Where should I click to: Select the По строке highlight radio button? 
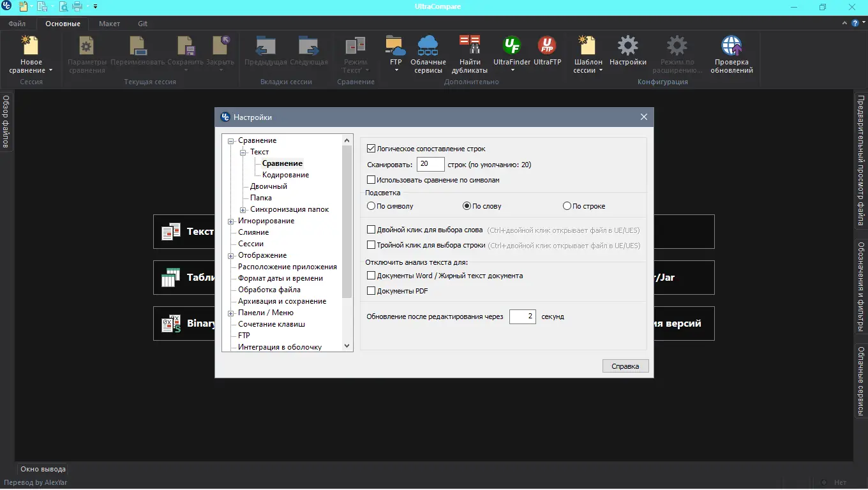[x=567, y=206]
